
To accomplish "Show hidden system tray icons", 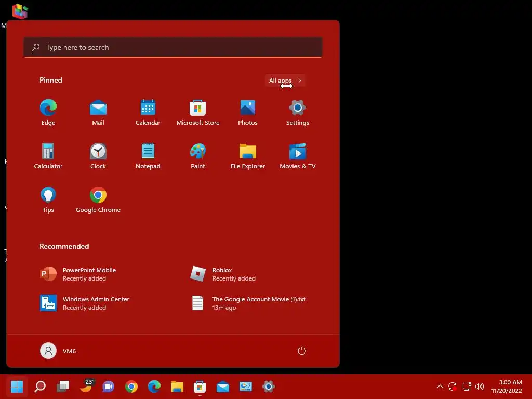I will (x=440, y=387).
